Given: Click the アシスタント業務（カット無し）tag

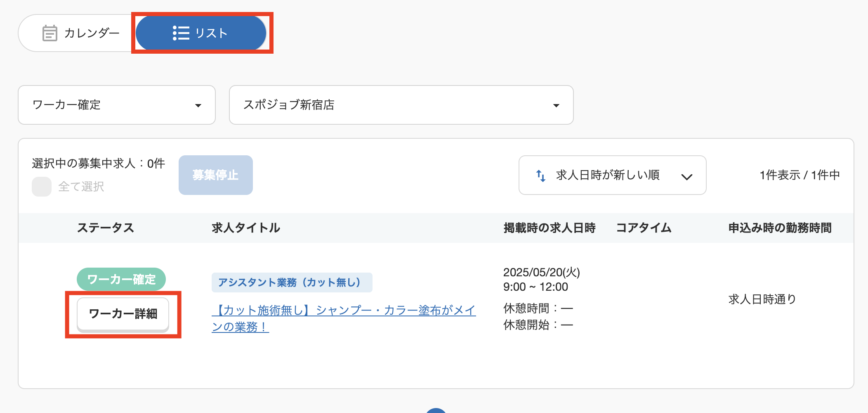Looking at the screenshot, I should click(291, 282).
